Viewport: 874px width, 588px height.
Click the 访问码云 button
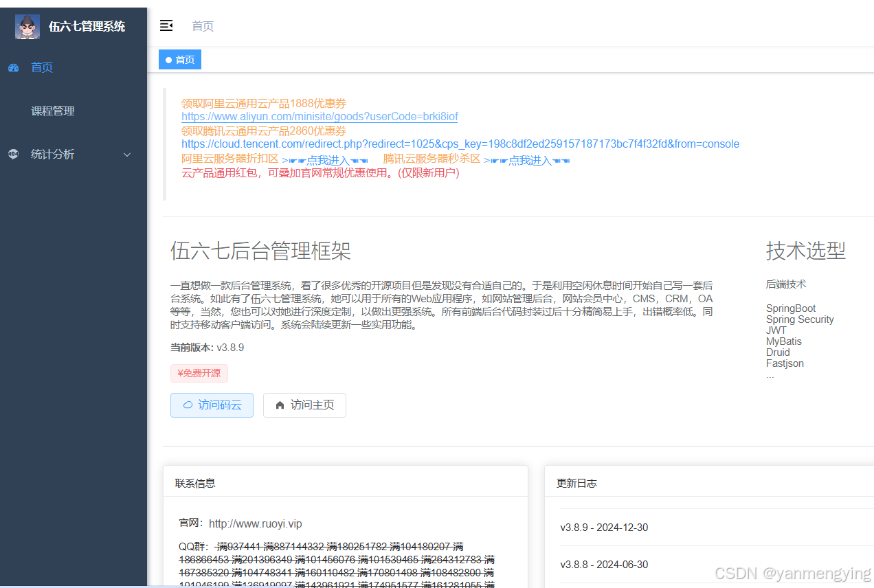tap(212, 405)
